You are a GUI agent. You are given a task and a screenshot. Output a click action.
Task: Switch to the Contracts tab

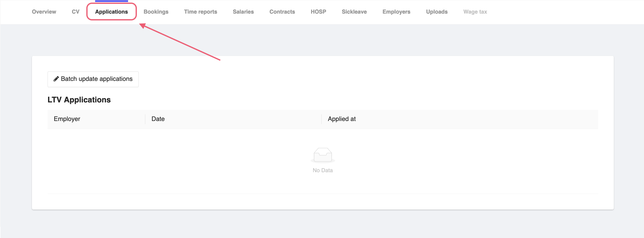pyautogui.click(x=282, y=11)
